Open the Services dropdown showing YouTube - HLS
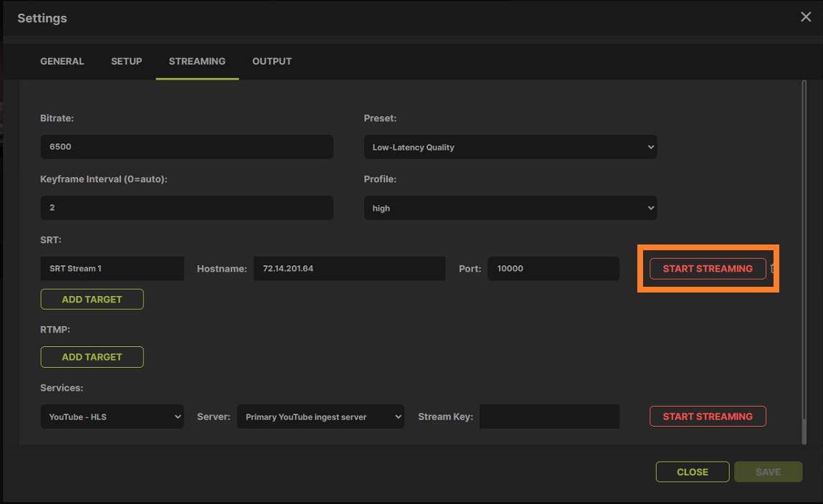Image resolution: width=823 pixels, height=504 pixels. (x=113, y=417)
